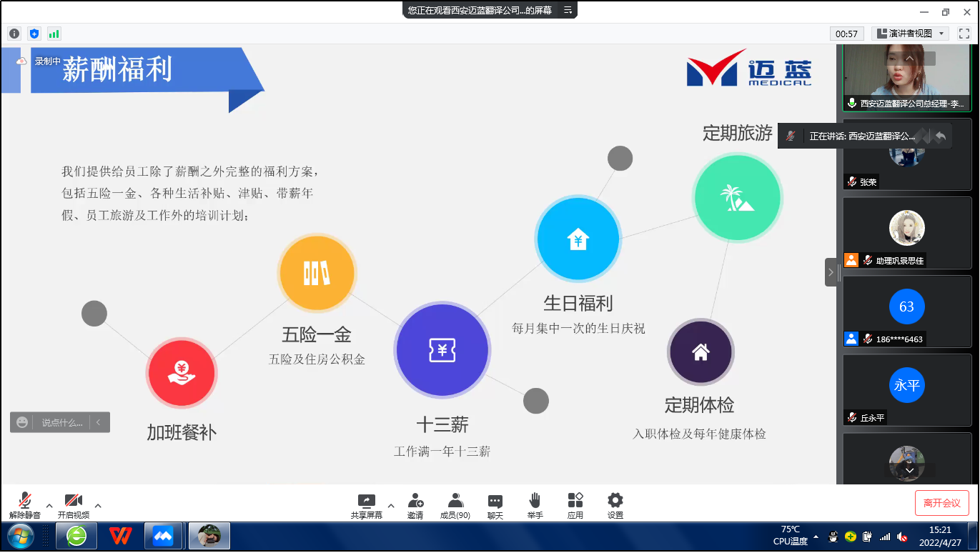Open the Apps (应用) icon
Image resolution: width=980 pixels, height=553 pixels.
tap(575, 504)
